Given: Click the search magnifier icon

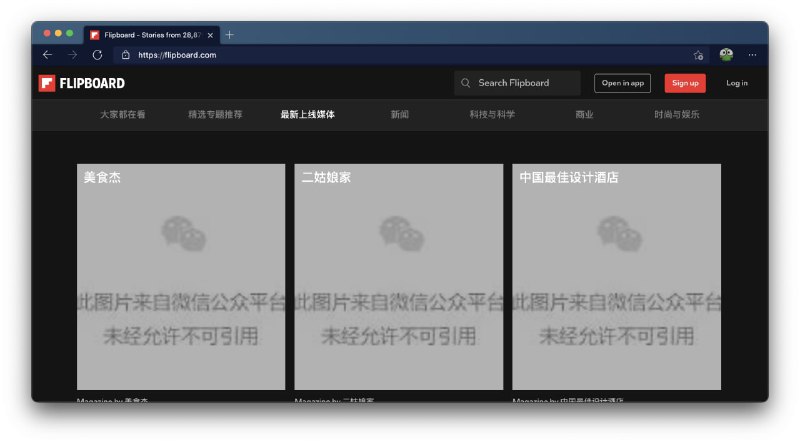Looking at the screenshot, I should click(x=465, y=83).
